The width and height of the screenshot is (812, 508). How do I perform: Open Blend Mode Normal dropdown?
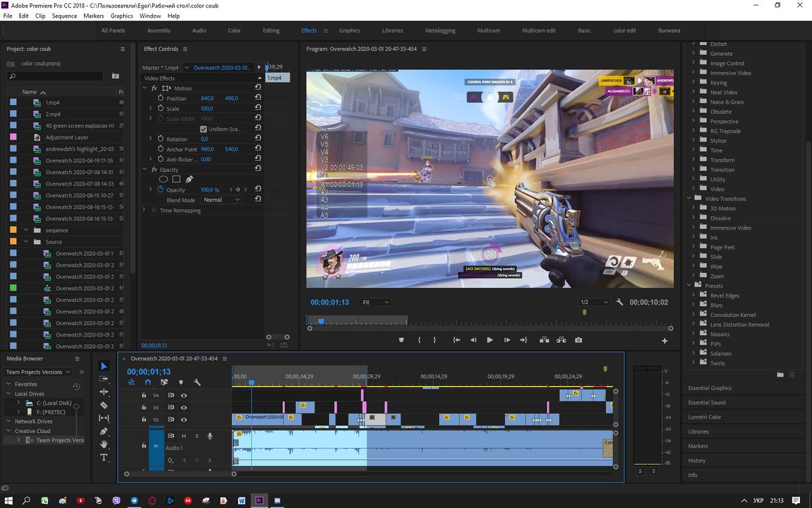221,200
